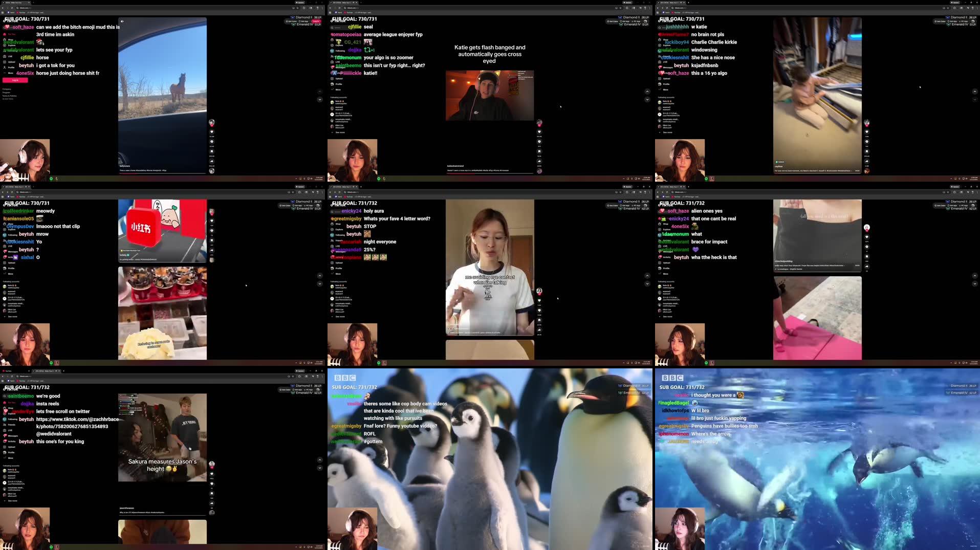
Task: Click the pink Log In button
Action: 15,80
